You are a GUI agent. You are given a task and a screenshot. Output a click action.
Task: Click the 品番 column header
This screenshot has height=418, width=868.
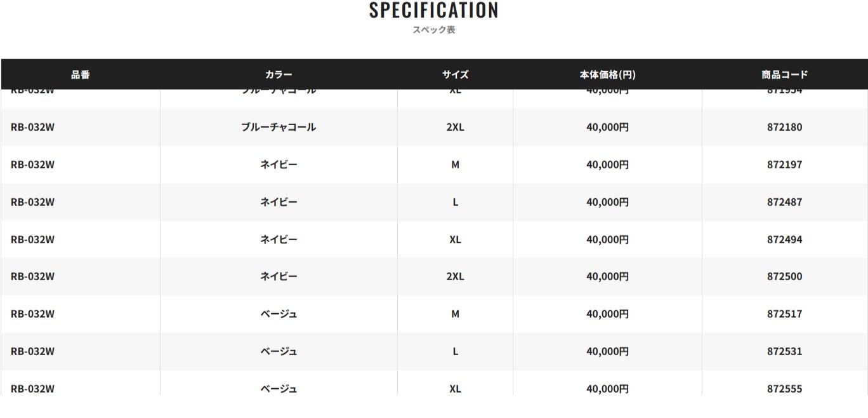81,74
